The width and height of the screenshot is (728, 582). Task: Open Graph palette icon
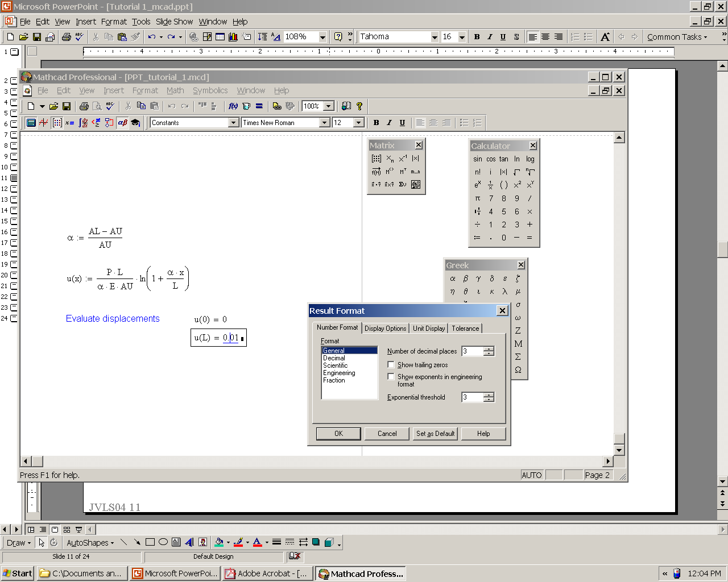[44, 123]
